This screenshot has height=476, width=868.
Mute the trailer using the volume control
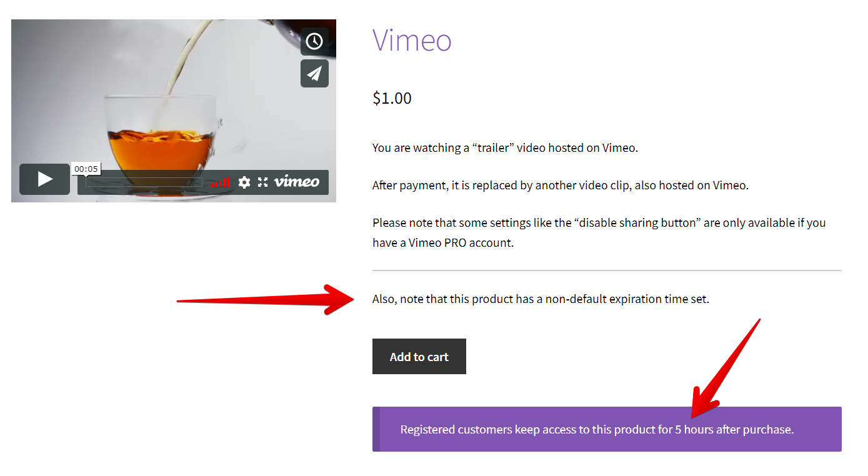(x=219, y=182)
